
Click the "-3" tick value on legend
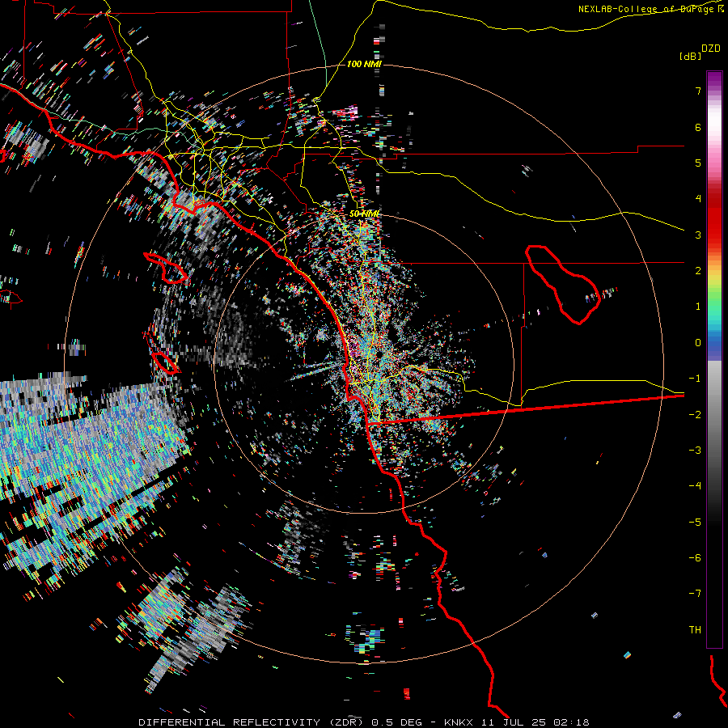coord(695,451)
